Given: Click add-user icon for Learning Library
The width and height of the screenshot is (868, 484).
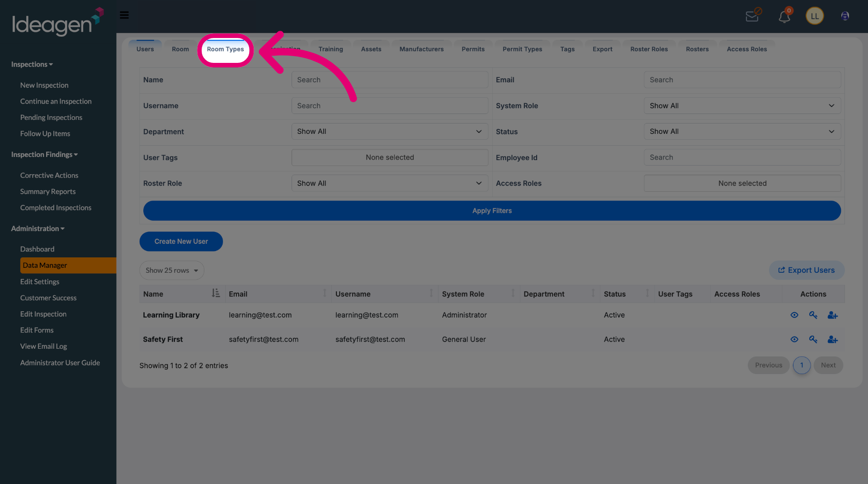Looking at the screenshot, I should [833, 315].
